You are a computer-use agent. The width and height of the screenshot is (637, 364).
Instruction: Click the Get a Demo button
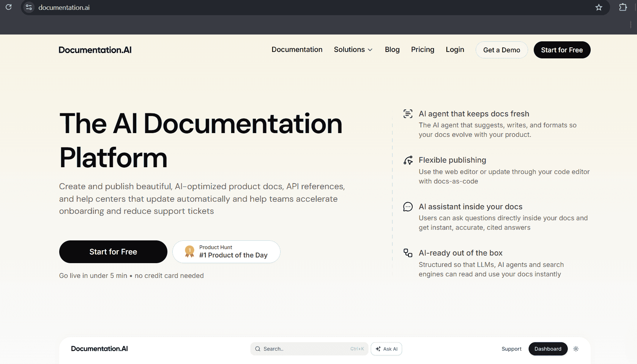tap(501, 50)
